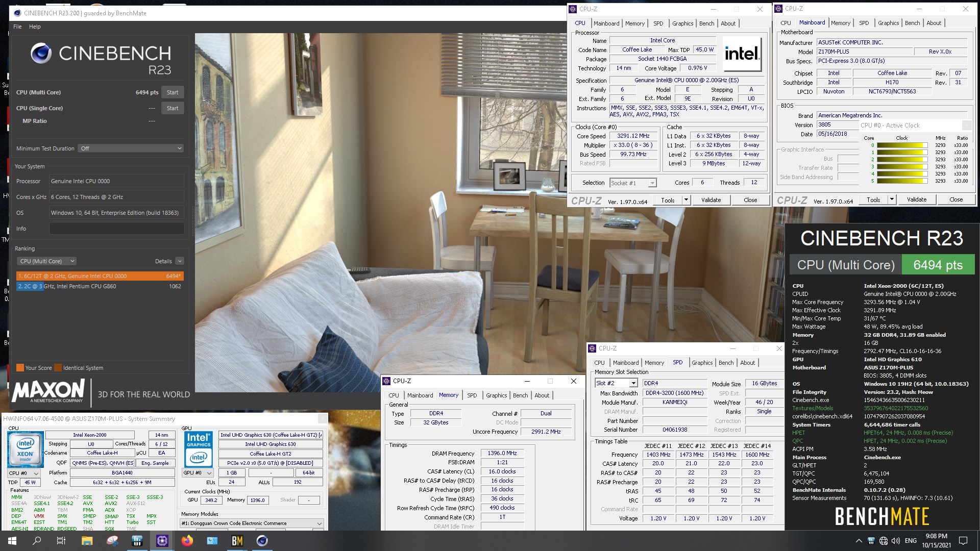The image size is (980, 551).
Task: Open the Snipping Tool taskbar icon
Action: point(112,541)
